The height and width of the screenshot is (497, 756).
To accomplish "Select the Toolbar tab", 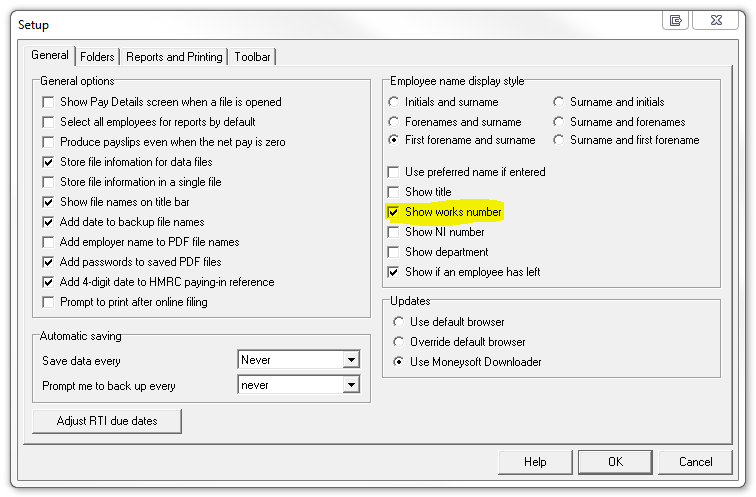I will tap(252, 57).
